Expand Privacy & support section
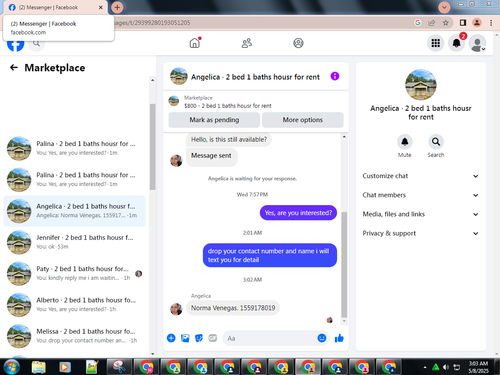 tap(420, 233)
